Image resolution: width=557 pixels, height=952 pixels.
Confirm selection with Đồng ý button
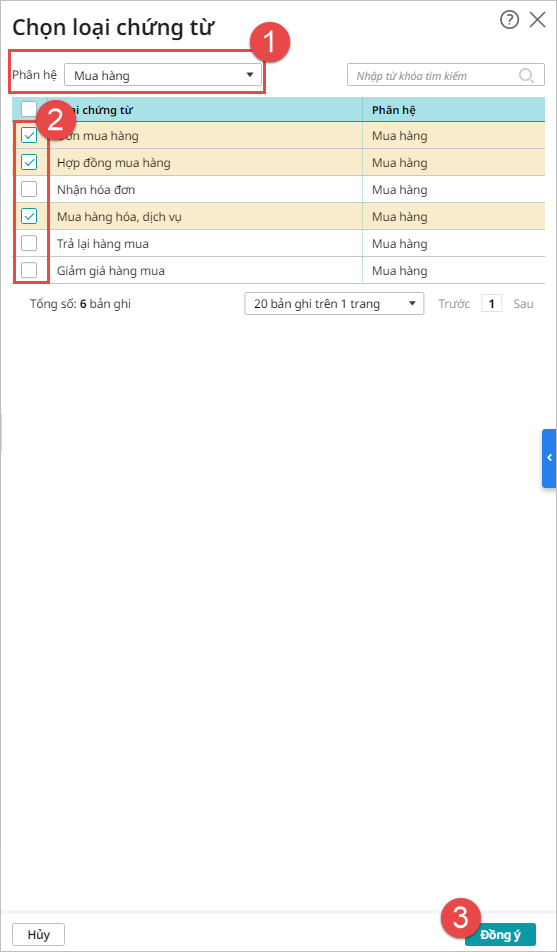[501, 934]
